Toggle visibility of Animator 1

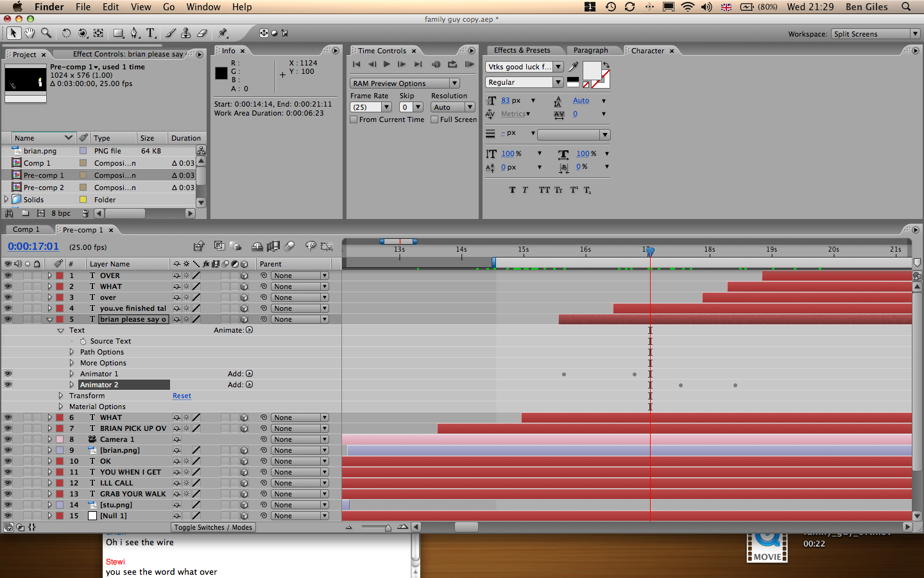[8, 374]
